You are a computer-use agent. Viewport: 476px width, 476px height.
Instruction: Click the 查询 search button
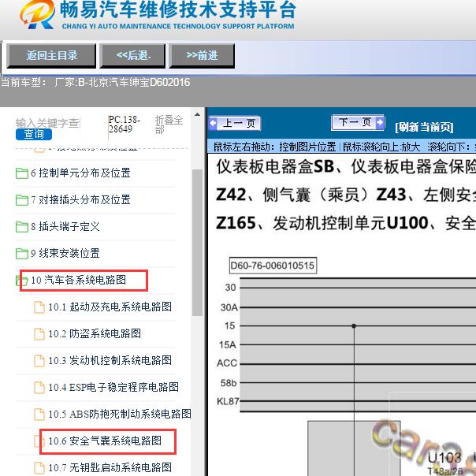click(x=34, y=134)
